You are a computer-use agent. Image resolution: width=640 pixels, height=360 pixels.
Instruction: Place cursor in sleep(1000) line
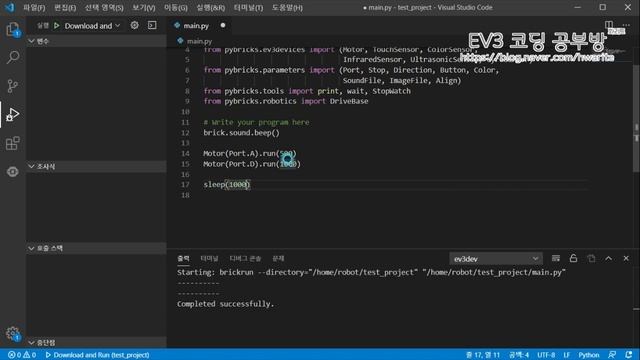[227, 184]
